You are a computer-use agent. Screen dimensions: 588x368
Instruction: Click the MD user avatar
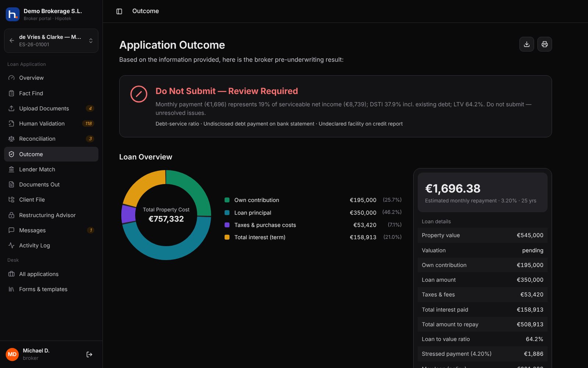click(x=12, y=354)
